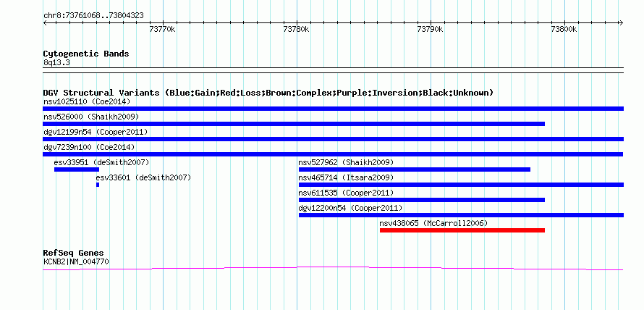The height and width of the screenshot is (310, 644).
Task: Click the nsv611535 (Cooper2011) label
Action: 346,193
